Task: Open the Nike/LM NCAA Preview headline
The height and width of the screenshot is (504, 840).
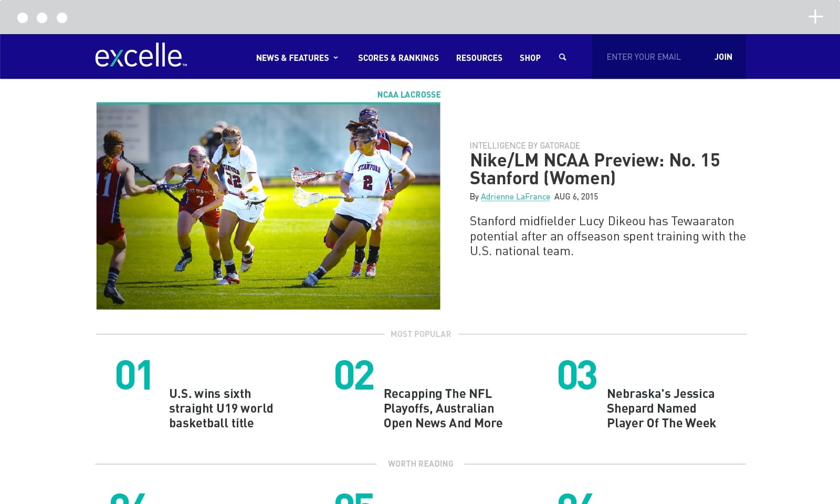Action: (594, 169)
